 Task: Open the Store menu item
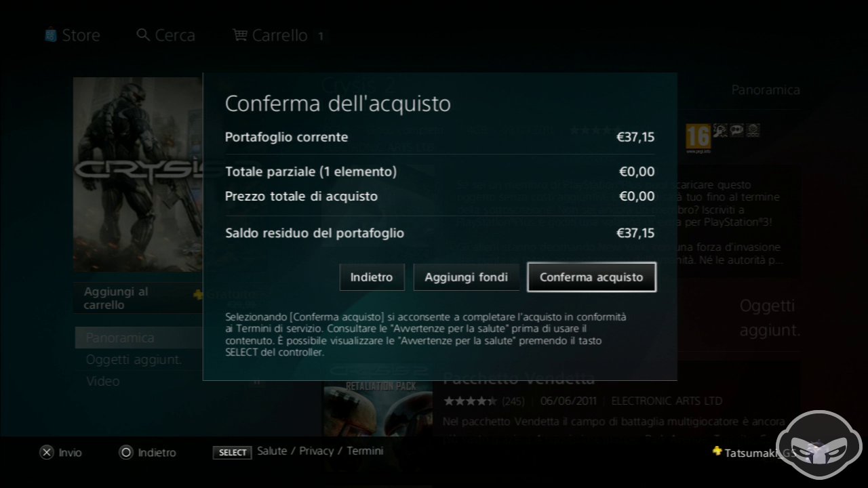pos(72,35)
